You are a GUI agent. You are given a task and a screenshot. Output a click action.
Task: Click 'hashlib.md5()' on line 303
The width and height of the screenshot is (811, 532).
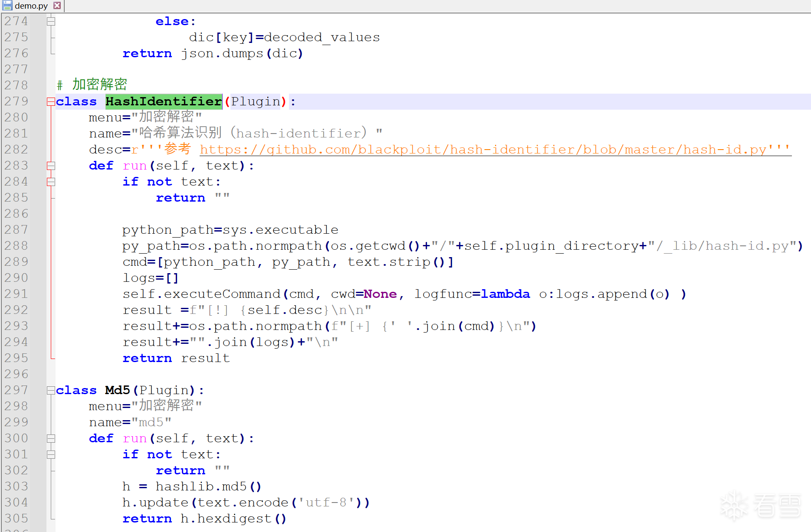208,486
